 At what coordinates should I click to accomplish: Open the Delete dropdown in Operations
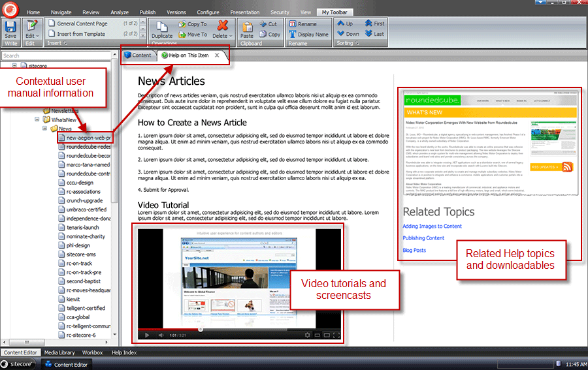pyautogui.click(x=223, y=36)
